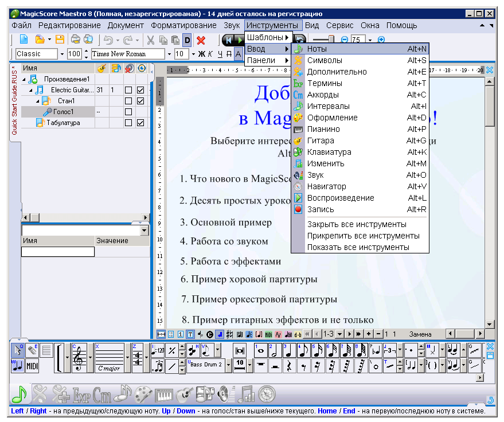Click the zoom-in plus icon near 75
Screen dimensions: 504x422
381,40
